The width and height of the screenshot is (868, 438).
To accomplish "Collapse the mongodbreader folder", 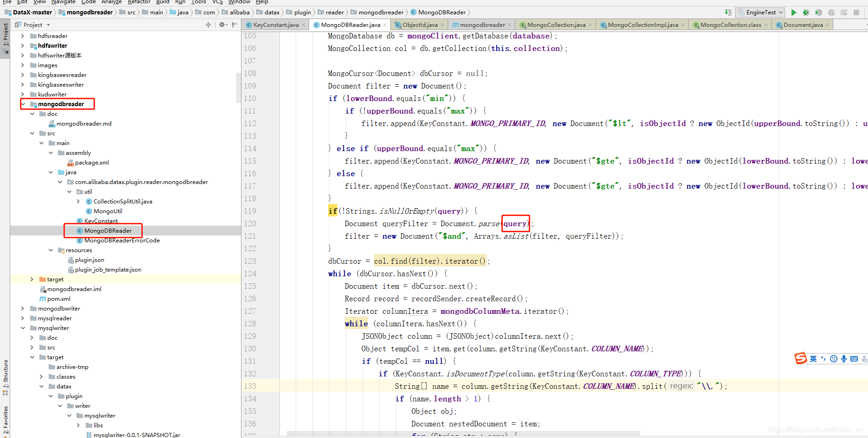I will pos(23,104).
